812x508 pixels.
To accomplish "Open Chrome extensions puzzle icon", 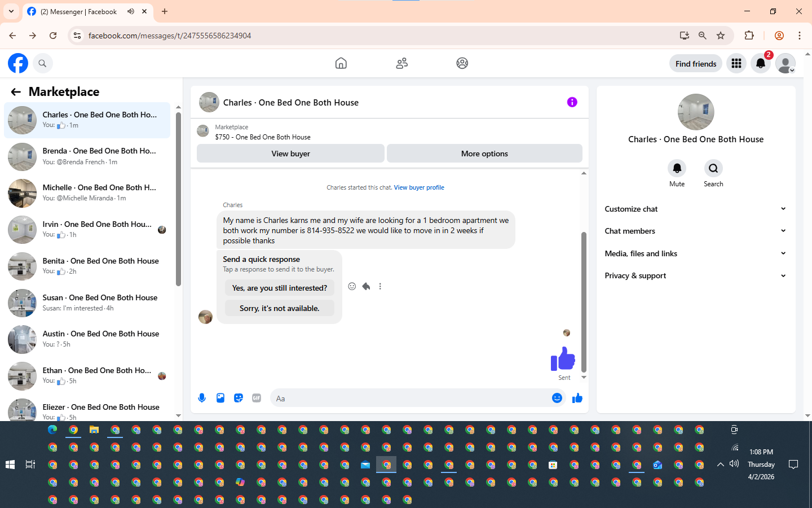I will pyautogui.click(x=749, y=36).
